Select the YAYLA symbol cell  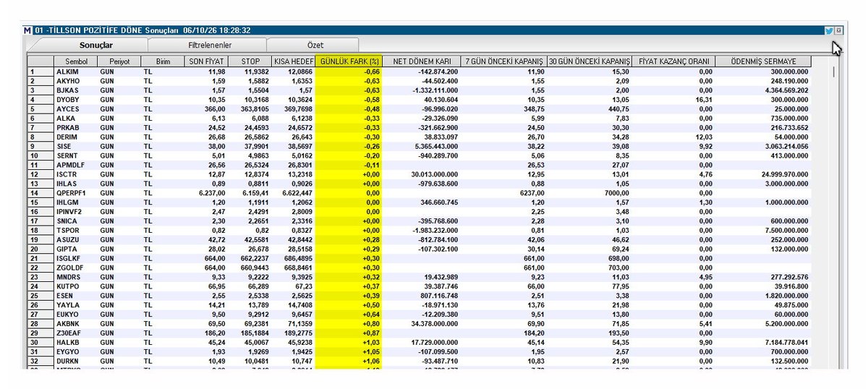point(76,306)
